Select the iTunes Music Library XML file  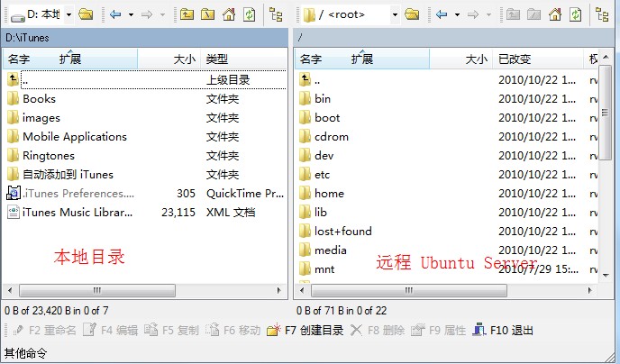coord(145,213)
